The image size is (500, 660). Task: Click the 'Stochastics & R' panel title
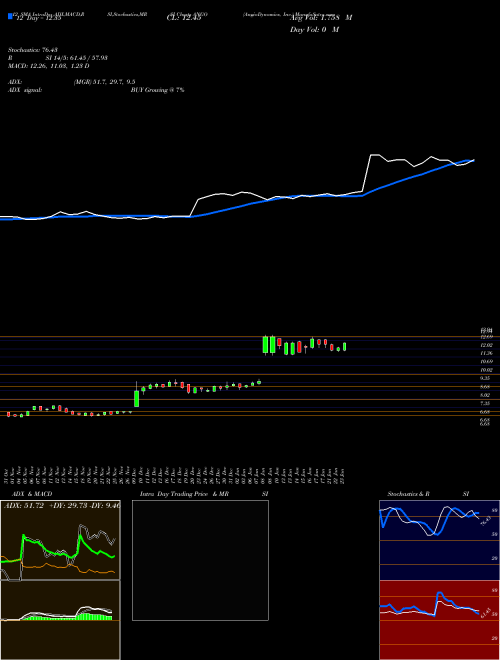[409, 494]
